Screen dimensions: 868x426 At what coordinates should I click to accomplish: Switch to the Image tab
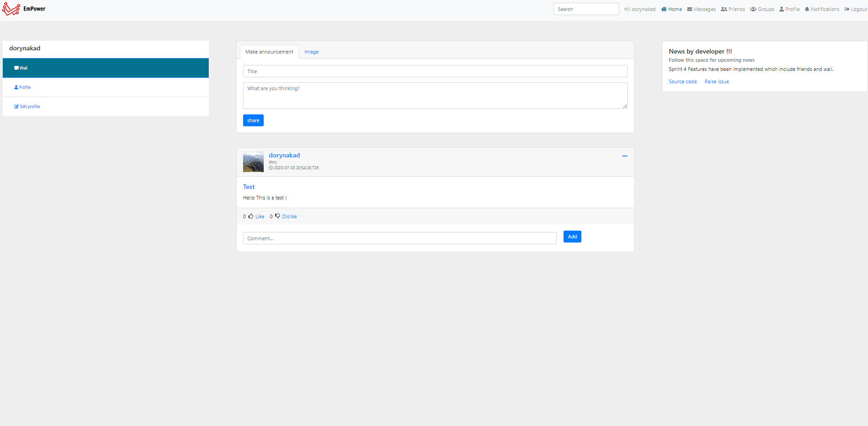tap(311, 52)
